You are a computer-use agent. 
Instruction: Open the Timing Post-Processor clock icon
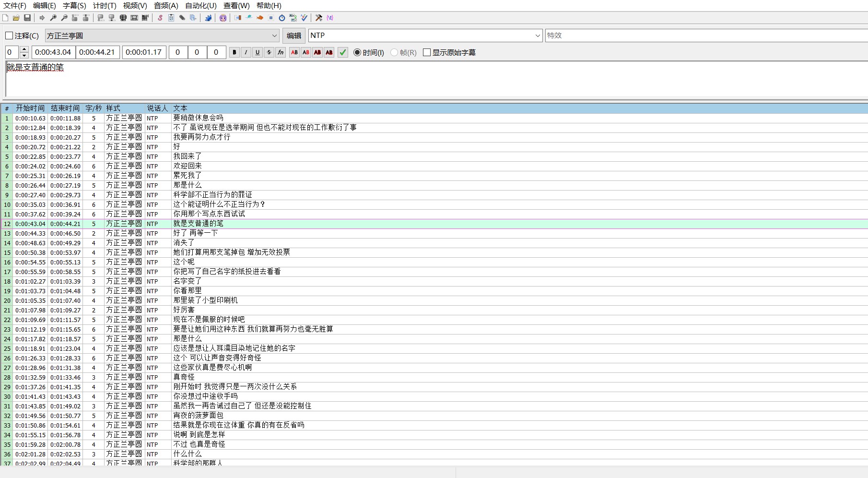[282, 18]
